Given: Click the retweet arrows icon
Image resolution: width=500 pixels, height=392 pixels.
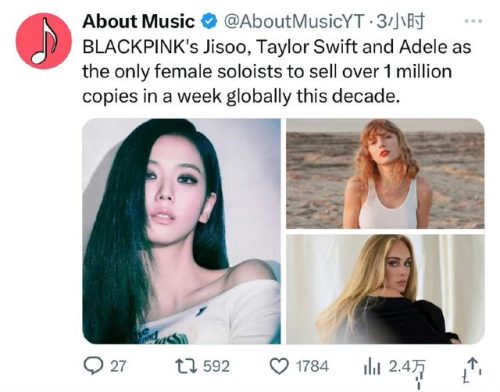Looking at the screenshot, I should [187, 366].
